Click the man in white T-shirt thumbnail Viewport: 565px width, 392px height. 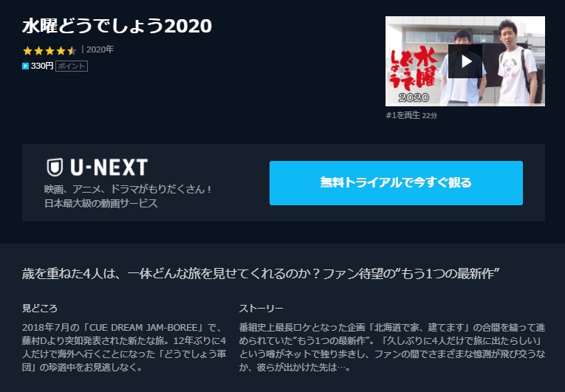[x=517, y=63]
